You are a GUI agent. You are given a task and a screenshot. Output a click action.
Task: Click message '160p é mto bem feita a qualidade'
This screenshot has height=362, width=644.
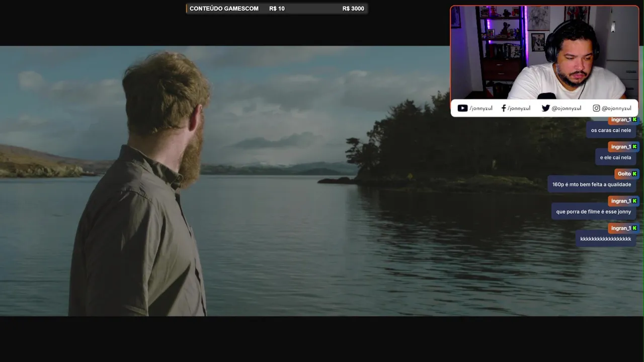point(592,185)
